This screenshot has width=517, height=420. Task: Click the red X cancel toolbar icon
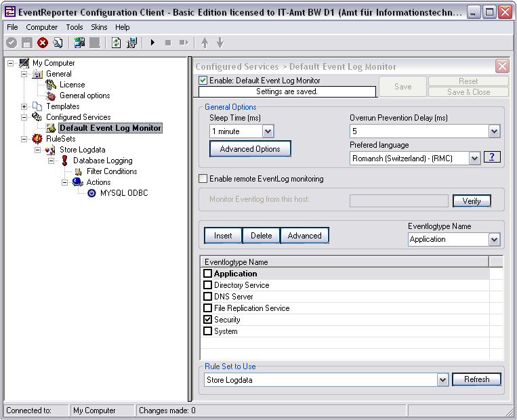coord(43,43)
